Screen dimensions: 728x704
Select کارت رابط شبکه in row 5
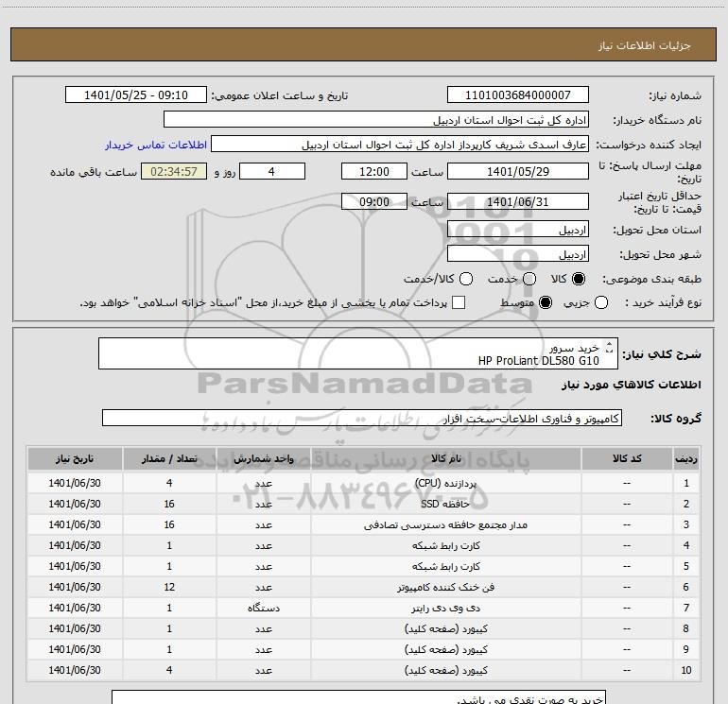click(445, 566)
